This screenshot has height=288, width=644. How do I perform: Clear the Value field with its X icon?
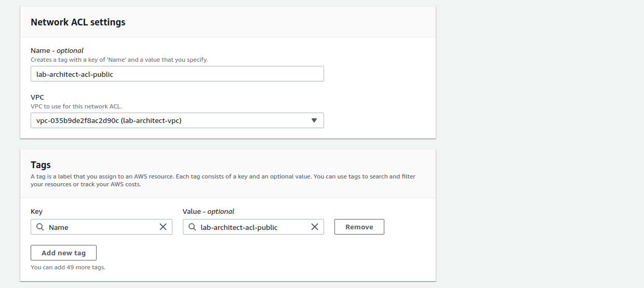click(x=315, y=227)
